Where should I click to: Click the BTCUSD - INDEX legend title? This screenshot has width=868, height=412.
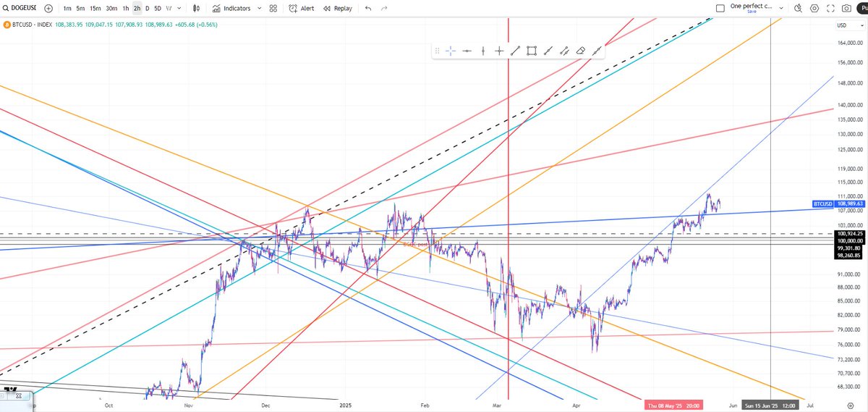(31, 25)
